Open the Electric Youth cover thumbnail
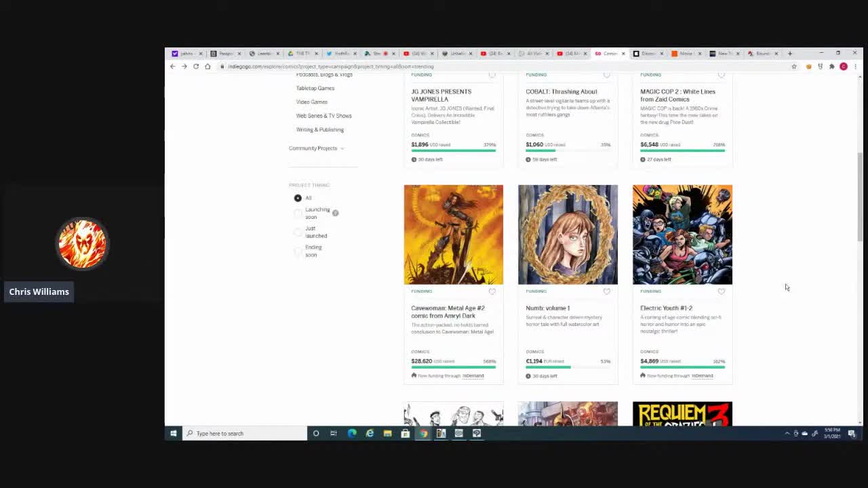This screenshot has width=868, height=488. pos(683,235)
